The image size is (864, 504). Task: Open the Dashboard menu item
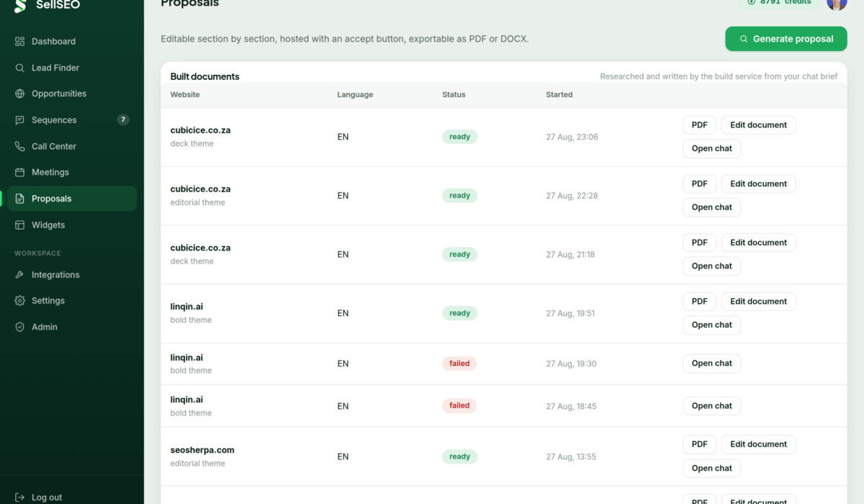[72, 42]
